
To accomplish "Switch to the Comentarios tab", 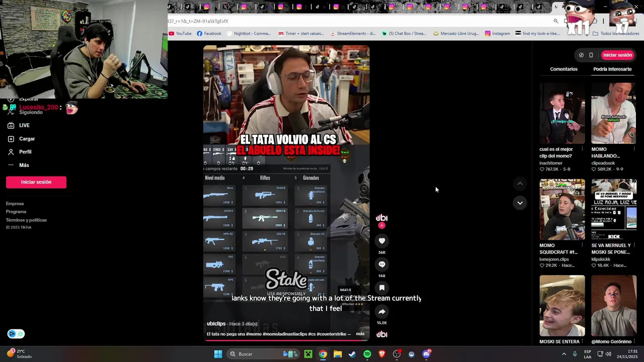I will tap(563, 69).
